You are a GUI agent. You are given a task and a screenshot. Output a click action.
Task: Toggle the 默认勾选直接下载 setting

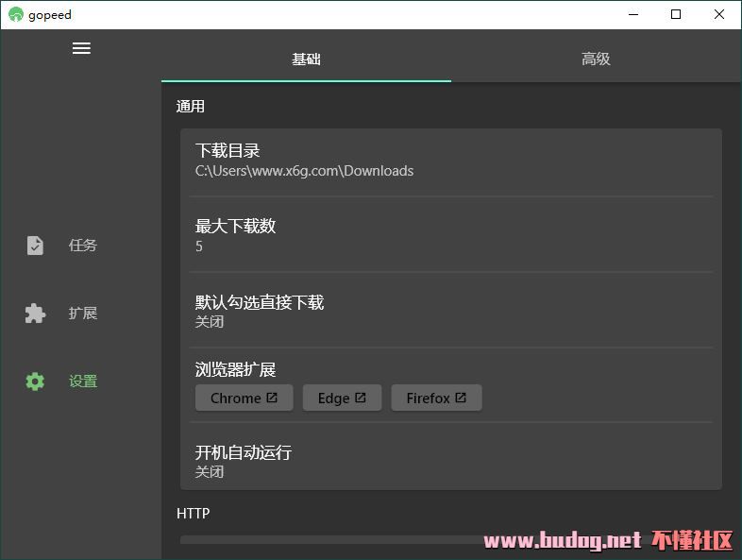pos(451,311)
